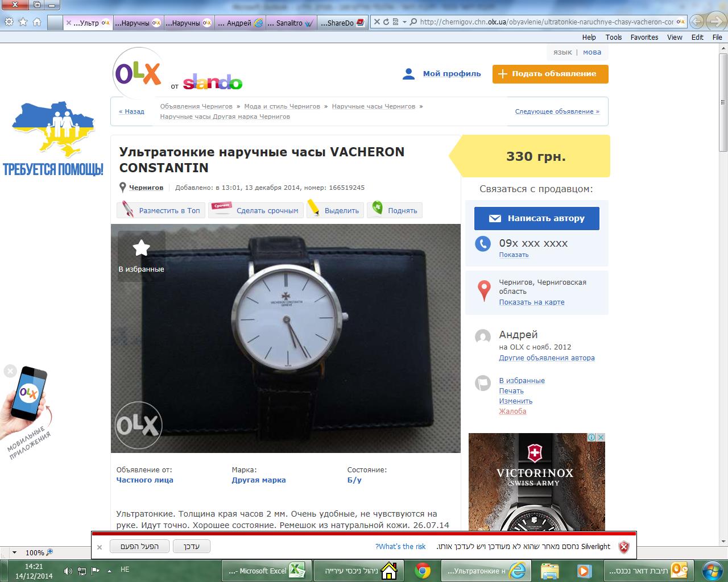
Task: Click the compatibility view icon in address bar
Action: (x=395, y=22)
